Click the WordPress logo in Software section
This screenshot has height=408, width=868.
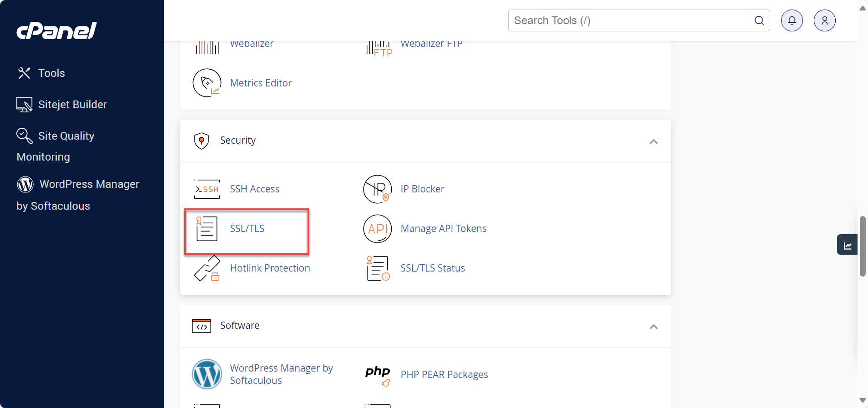point(207,374)
